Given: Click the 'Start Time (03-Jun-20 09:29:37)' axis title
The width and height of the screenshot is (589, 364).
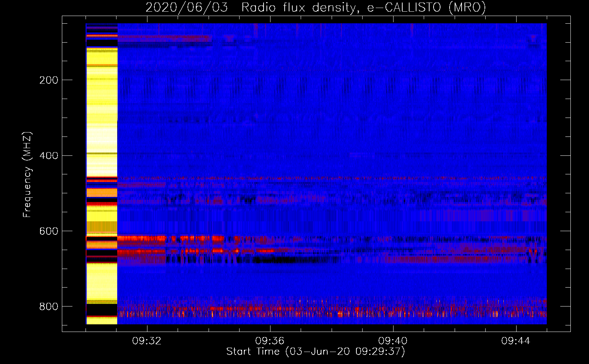Looking at the screenshot, I should coord(316,352).
